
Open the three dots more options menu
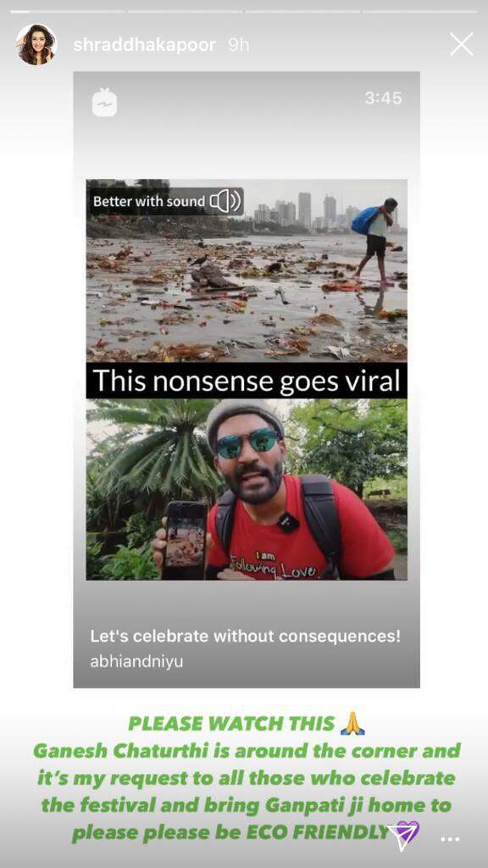pyautogui.click(x=450, y=840)
